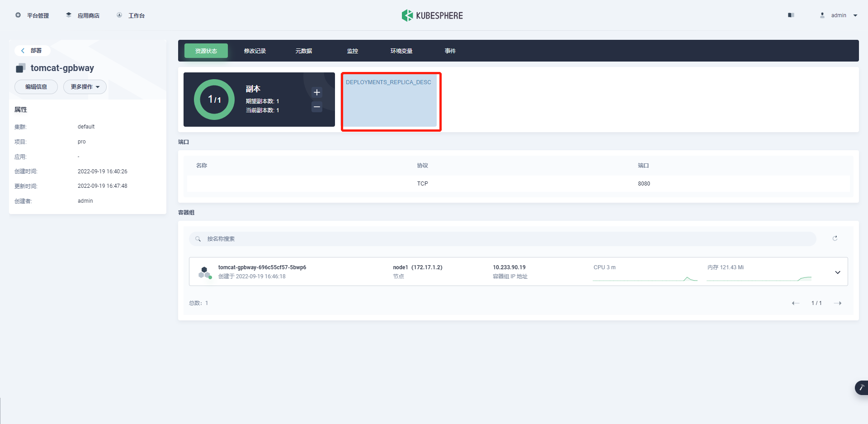
Task: Increase replica count with plus button
Action: point(317,92)
